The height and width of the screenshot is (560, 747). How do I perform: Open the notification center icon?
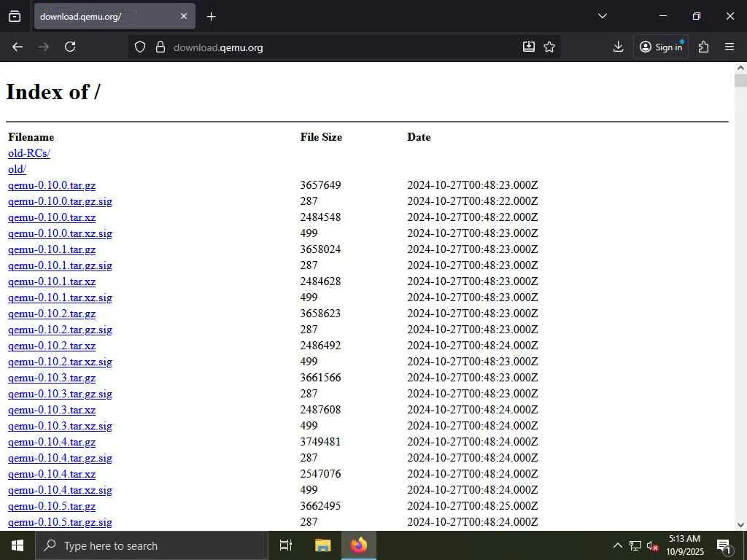tap(724, 545)
